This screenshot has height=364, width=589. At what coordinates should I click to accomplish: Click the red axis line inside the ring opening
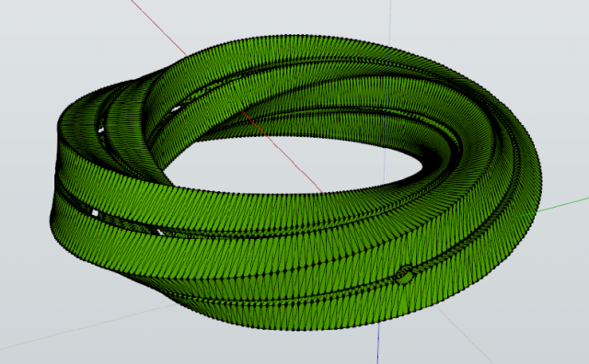point(282,152)
